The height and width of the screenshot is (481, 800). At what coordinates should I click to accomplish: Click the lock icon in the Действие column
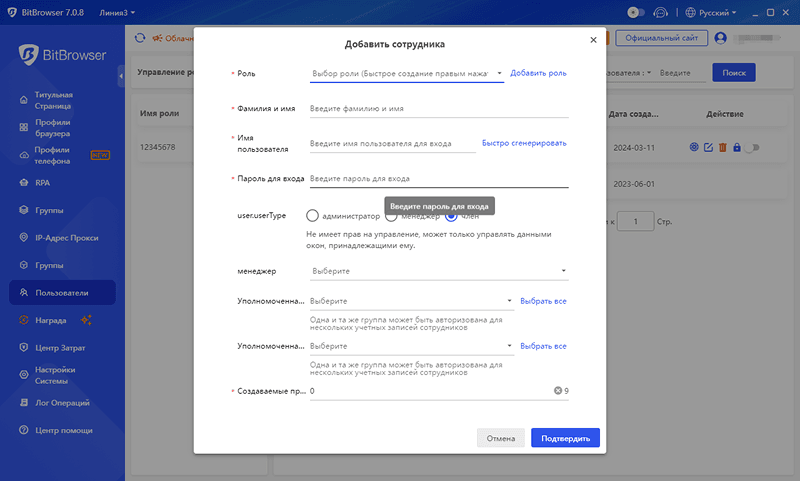pos(736,148)
